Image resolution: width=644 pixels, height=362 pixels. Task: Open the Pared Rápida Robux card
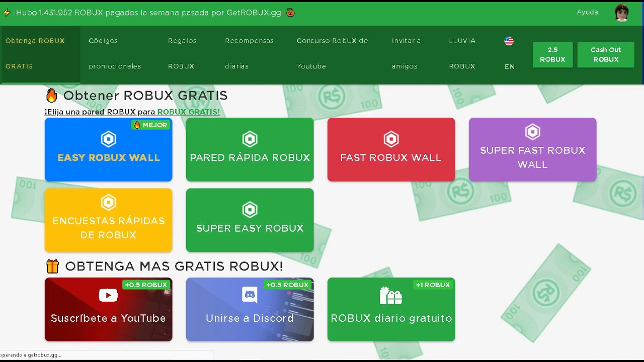[250, 149]
